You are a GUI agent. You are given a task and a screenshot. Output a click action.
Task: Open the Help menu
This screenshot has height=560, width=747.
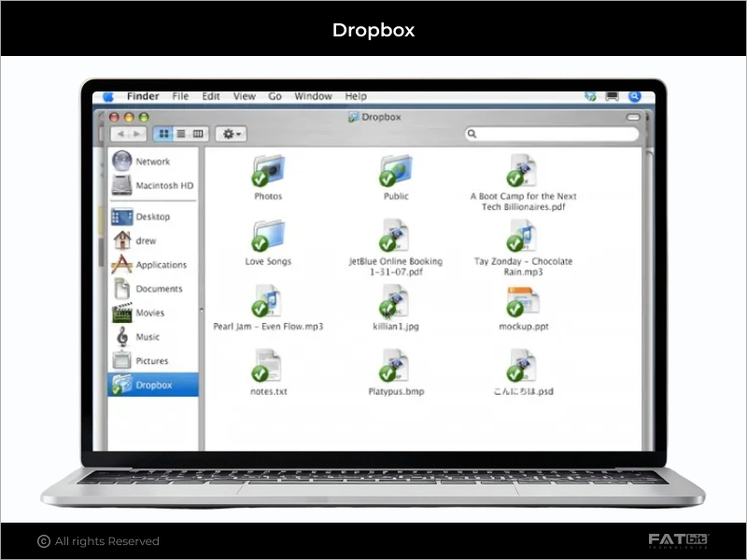coord(356,96)
